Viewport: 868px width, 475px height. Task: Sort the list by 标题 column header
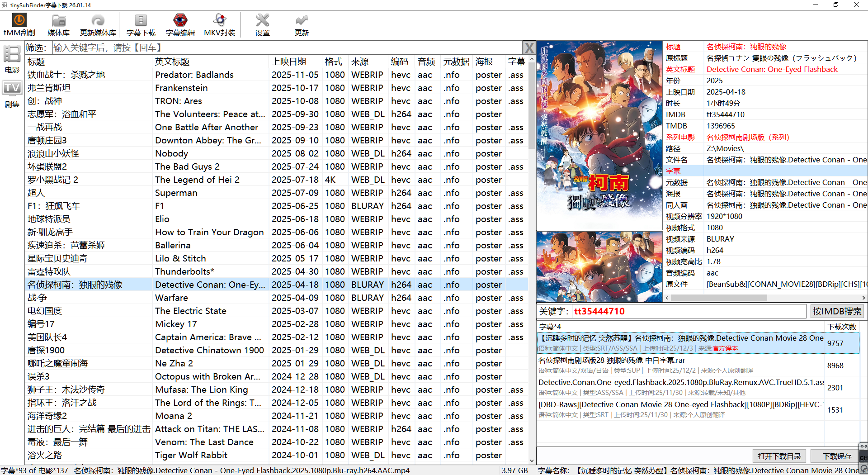[x=89, y=62]
